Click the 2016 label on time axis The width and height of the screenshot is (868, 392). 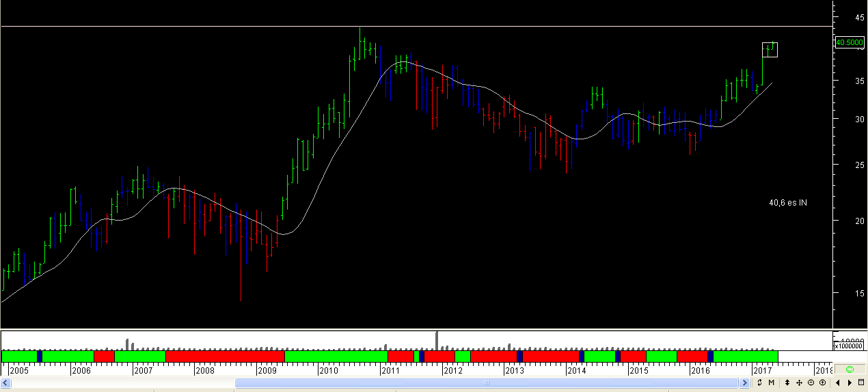(x=701, y=371)
